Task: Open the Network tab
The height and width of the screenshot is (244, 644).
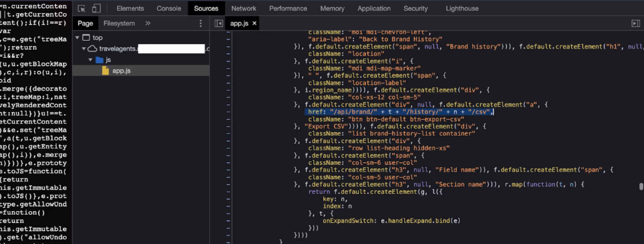Action: click(x=244, y=9)
